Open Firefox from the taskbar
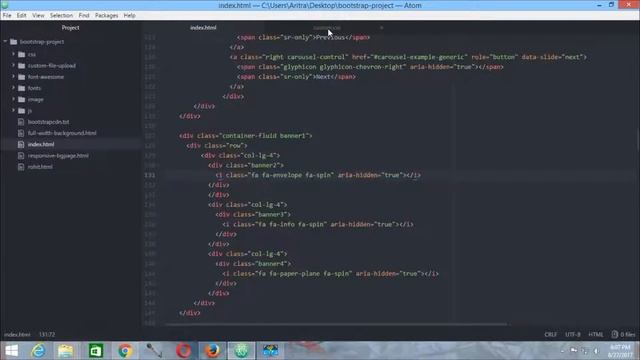This screenshot has width=640, height=360. [x=212, y=351]
